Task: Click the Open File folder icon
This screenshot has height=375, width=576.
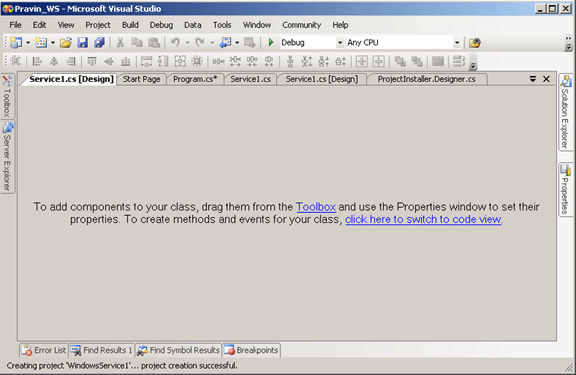Action: pyautogui.click(x=66, y=43)
